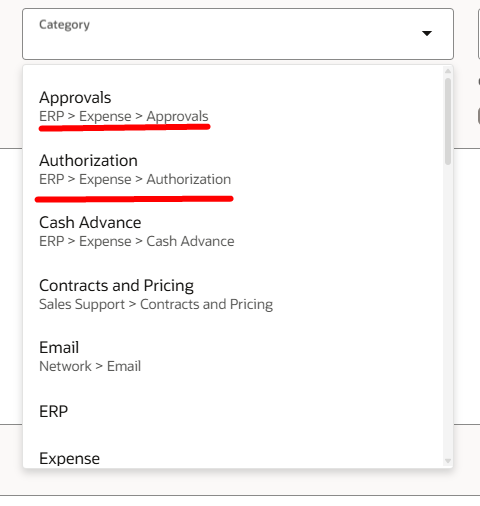480x506 pixels.
Task: Select Contracts and Pricing option
Action: tap(233, 294)
